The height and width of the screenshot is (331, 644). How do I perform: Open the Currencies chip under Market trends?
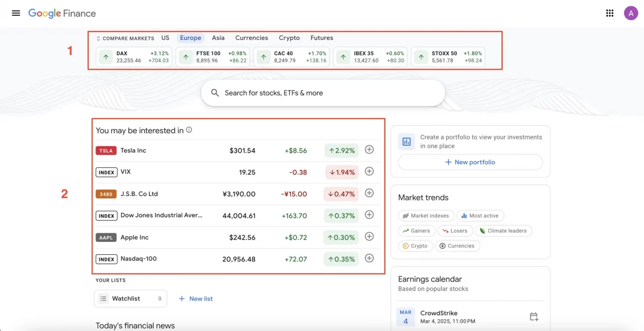tap(458, 246)
